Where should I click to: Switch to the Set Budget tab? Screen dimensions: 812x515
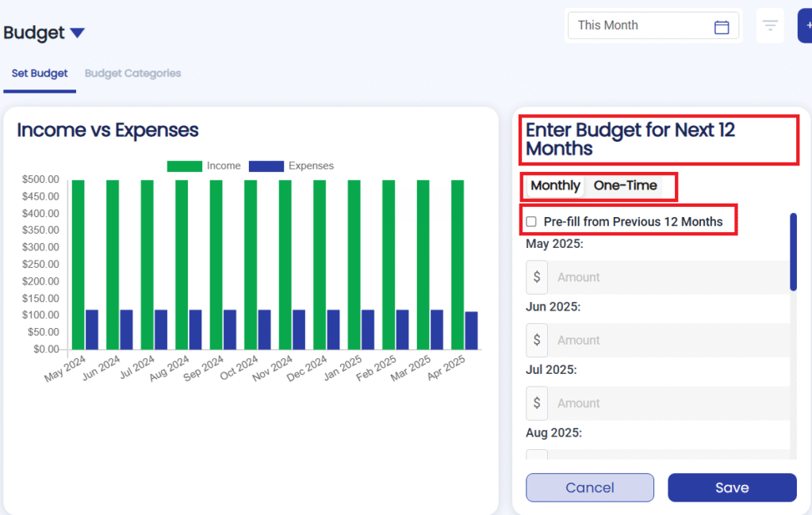click(40, 74)
